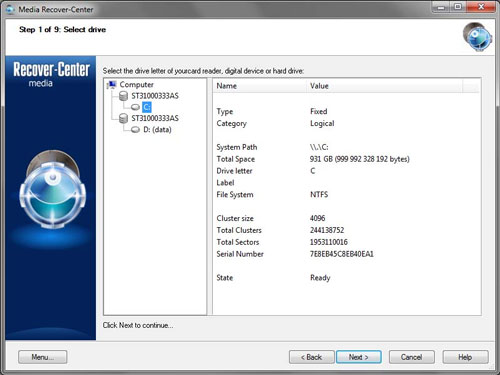The image size is (500, 375).
Task: Open Help for this step
Action: point(465,357)
